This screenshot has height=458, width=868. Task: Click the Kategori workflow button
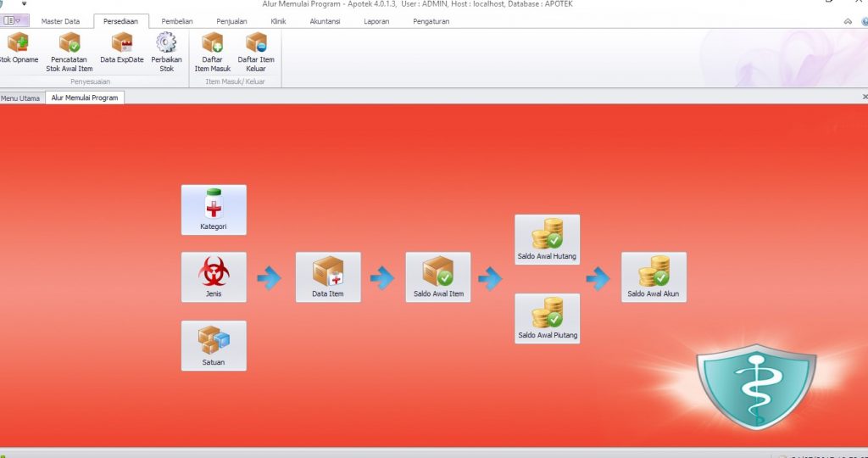pos(214,209)
